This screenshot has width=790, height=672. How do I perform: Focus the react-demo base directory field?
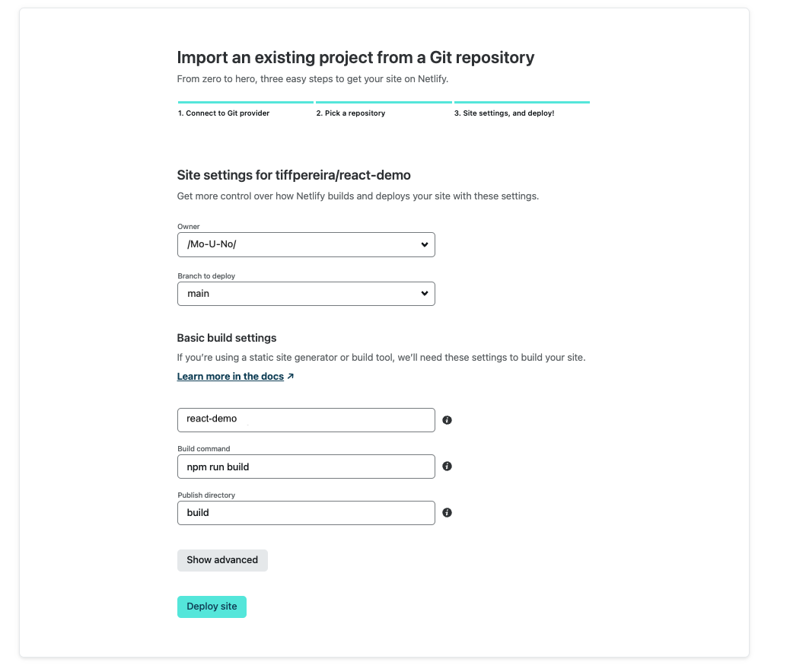pyautogui.click(x=306, y=420)
